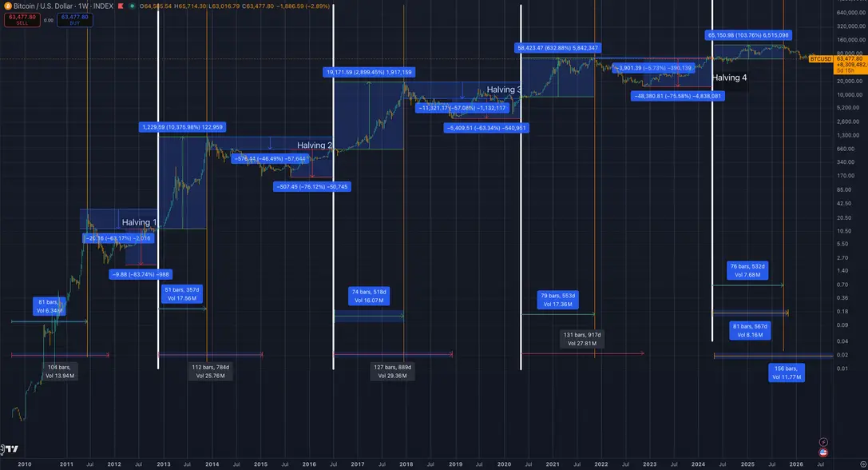Click the orange Bitcoin symbol logo

[8, 6]
